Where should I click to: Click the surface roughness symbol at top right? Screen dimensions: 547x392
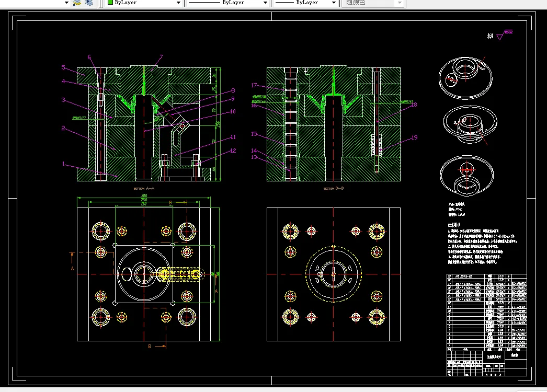(x=505, y=34)
